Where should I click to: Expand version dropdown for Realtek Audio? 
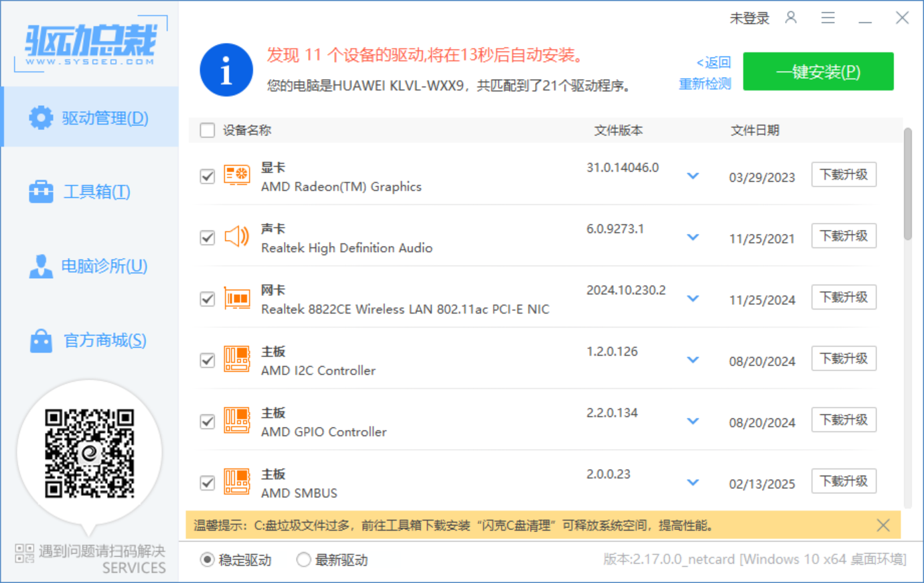[693, 237]
